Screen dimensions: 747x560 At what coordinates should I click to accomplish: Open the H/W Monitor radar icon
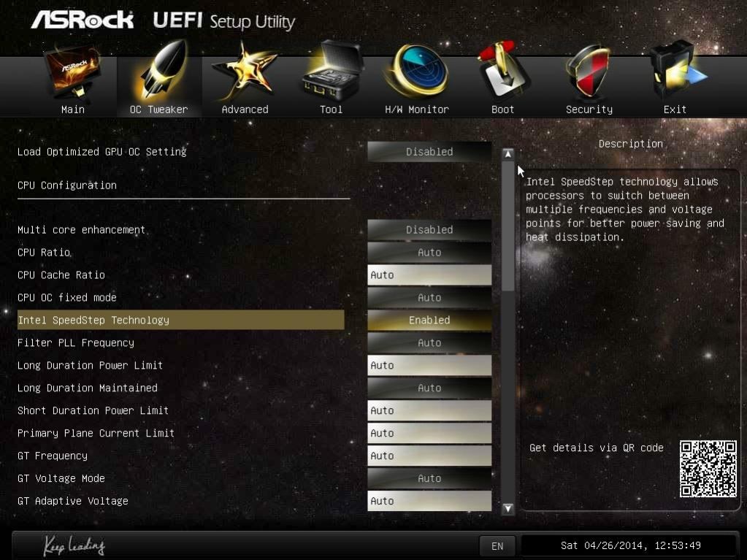418,72
